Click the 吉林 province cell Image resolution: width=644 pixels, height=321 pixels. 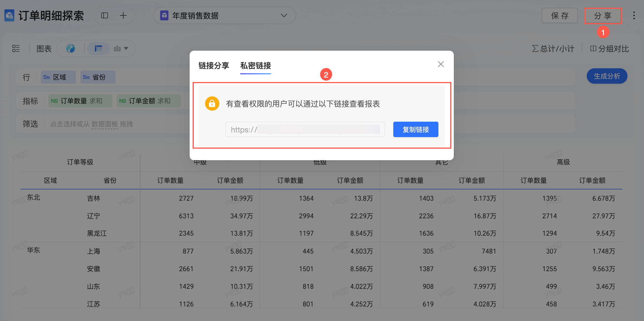pos(94,198)
